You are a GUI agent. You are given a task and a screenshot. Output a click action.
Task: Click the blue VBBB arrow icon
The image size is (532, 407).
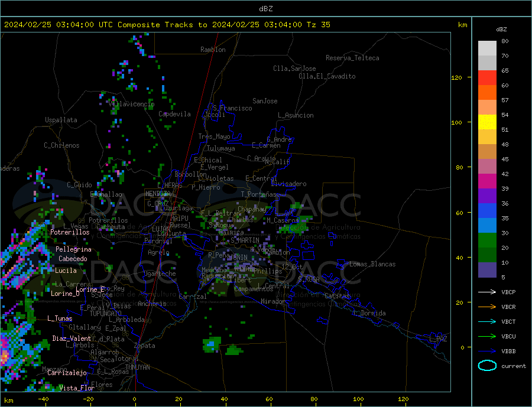point(487,351)
